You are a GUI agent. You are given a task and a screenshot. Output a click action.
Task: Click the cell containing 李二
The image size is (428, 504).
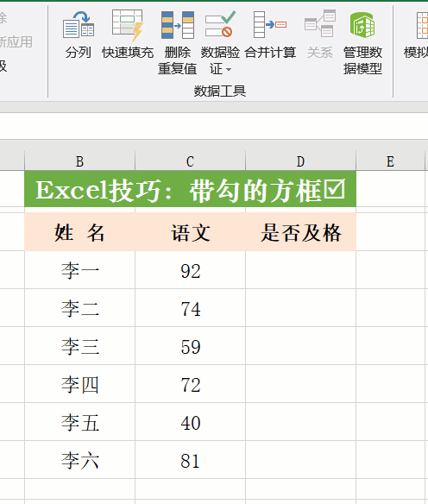pos(79,308)
